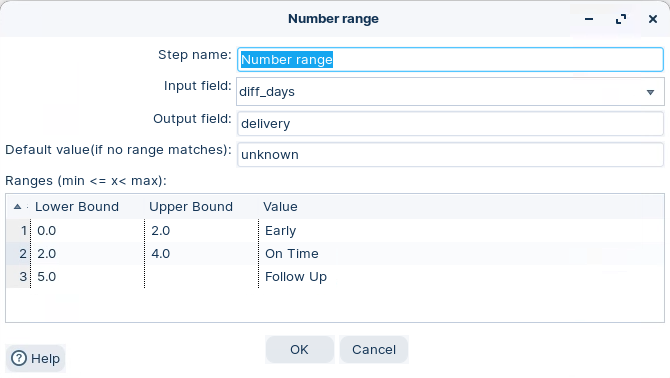Viewport: 670px width, 378px height.
Task: Select the On Time value cell
Action: pos(461,254)
